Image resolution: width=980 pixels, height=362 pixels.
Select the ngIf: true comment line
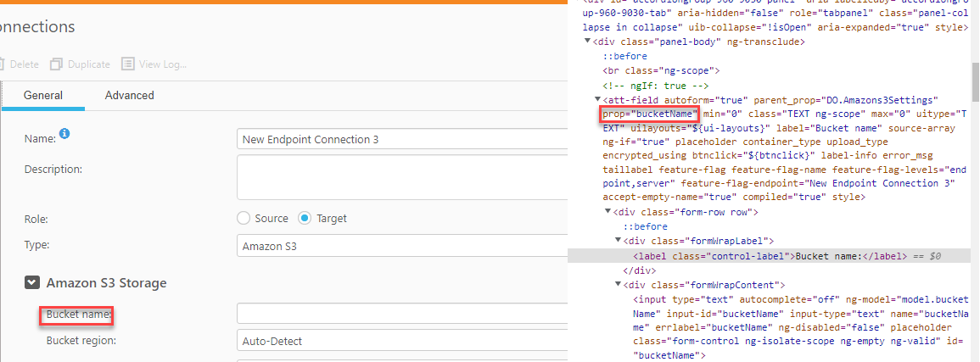[x=655, y=86]
